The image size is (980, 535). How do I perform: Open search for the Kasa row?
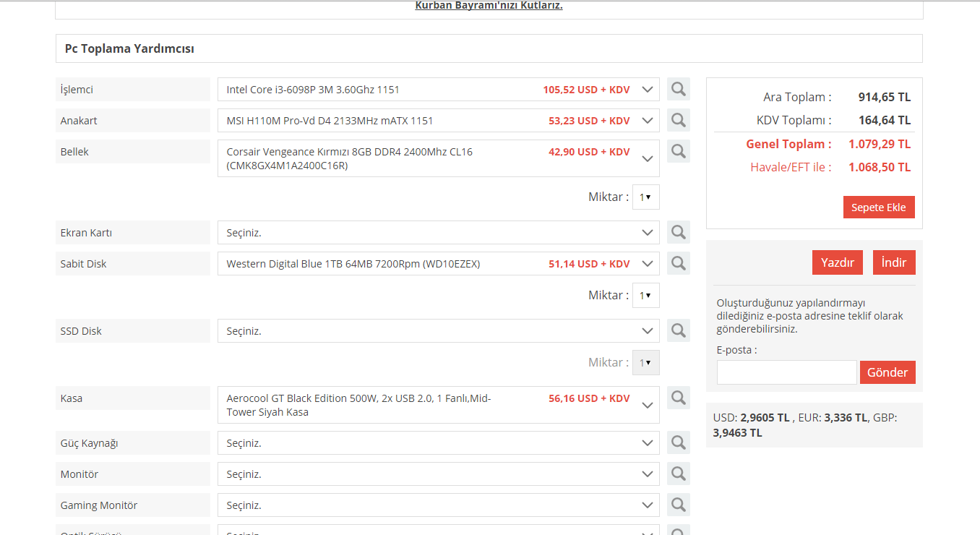(678, 398)
